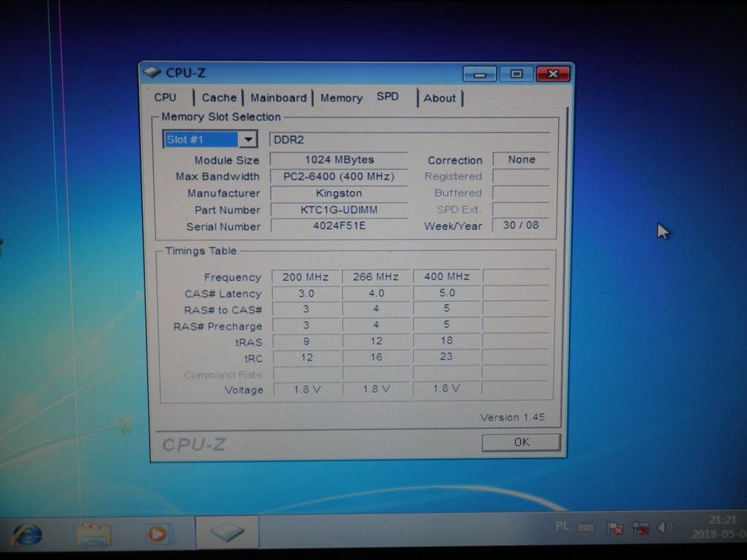This screenshot has height=560, width=747.
Task: Maximize the CPU-Z window
Action: [x=516, y=74]
